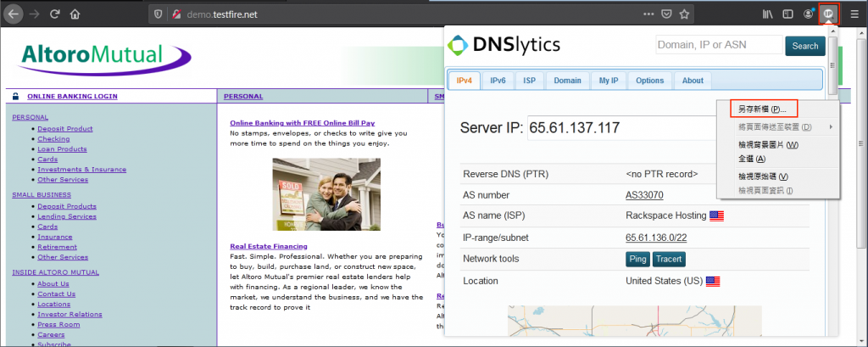This screenshot has height=347, width=868.
Task: Click the lock icon beside Online Banking Login
Action: click(15, 96)
